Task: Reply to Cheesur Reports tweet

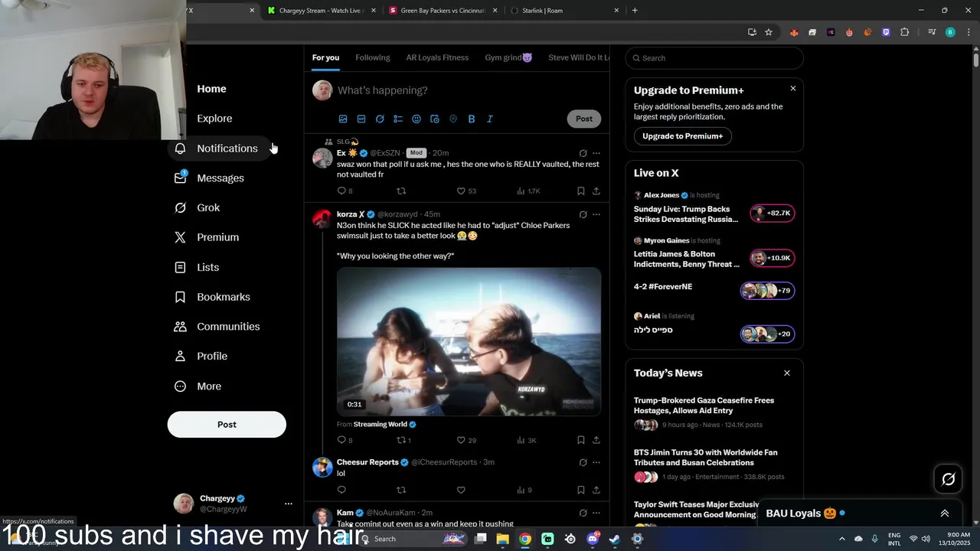Action: click(341, 490)
